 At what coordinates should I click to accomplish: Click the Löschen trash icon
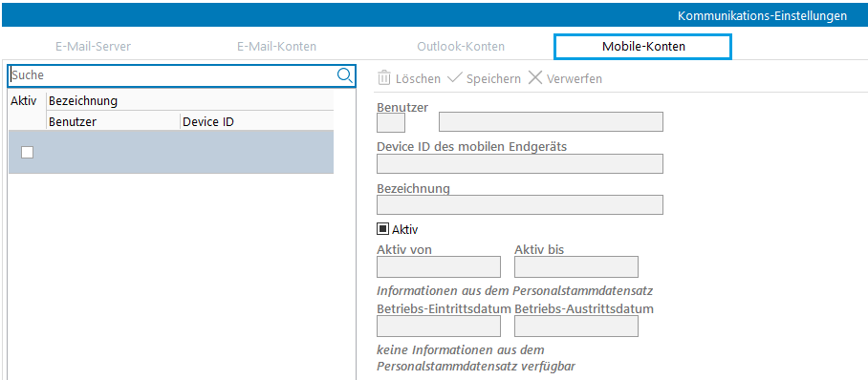coord(384,78)
